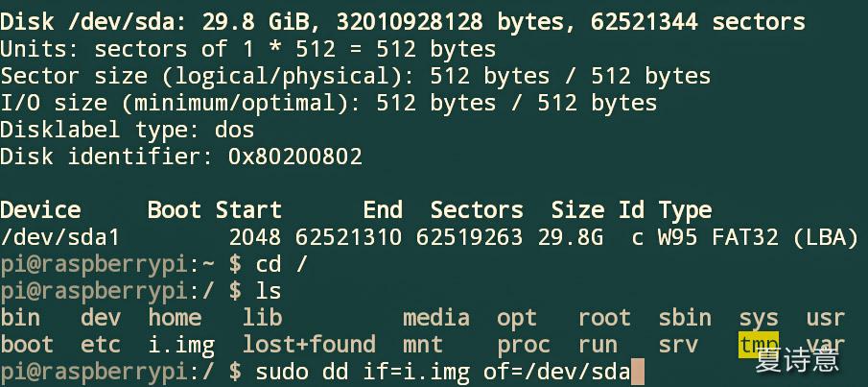Click the 62521344 sectors count text
Viewport: 868px width, 387px height.
[698, 22]
